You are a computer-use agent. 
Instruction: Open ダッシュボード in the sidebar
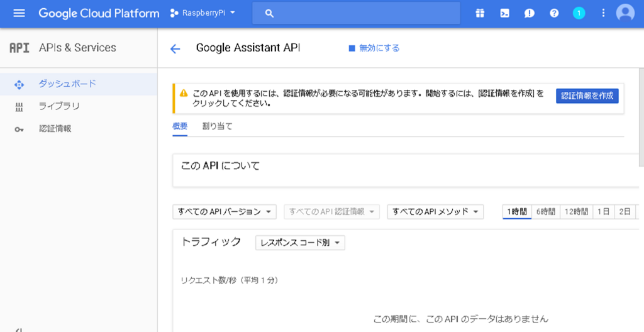coord(79,84)
